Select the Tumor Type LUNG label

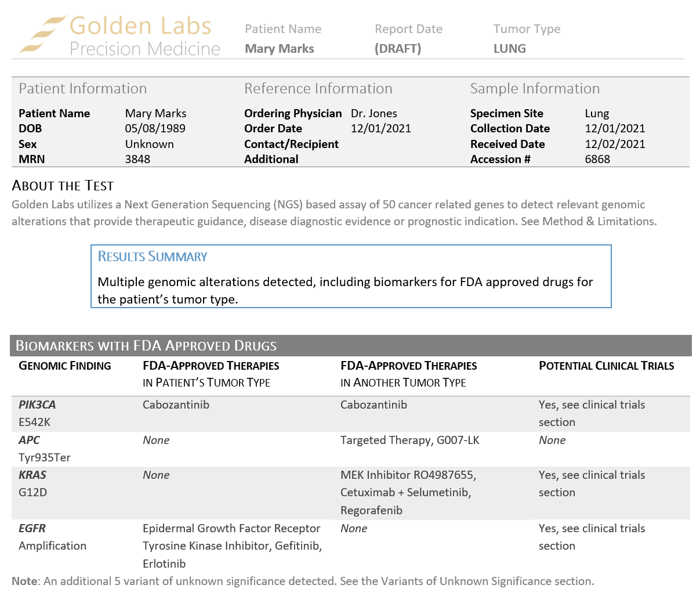[509, 48]
